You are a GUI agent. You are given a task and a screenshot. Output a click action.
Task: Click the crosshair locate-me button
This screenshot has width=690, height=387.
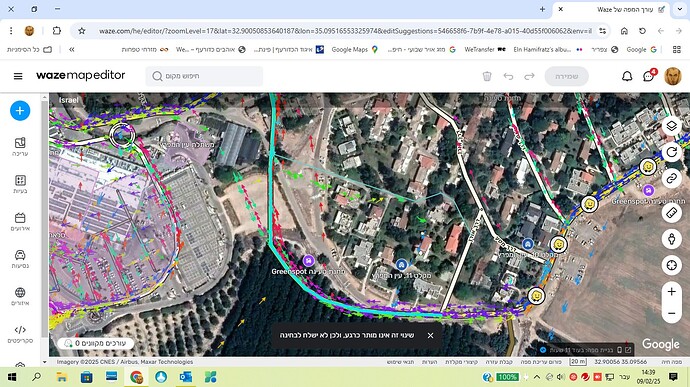(x=672, y=265)
